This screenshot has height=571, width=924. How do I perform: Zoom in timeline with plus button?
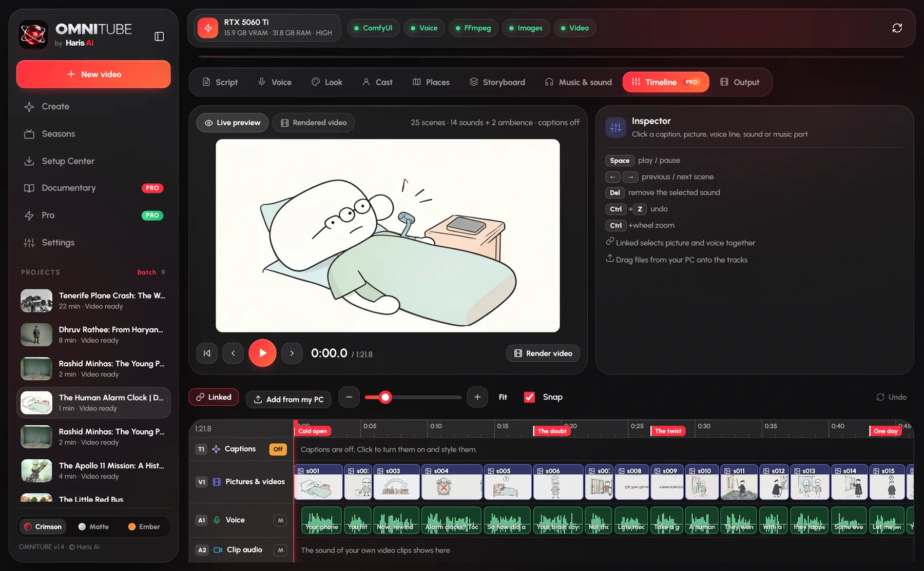[477, 397]
